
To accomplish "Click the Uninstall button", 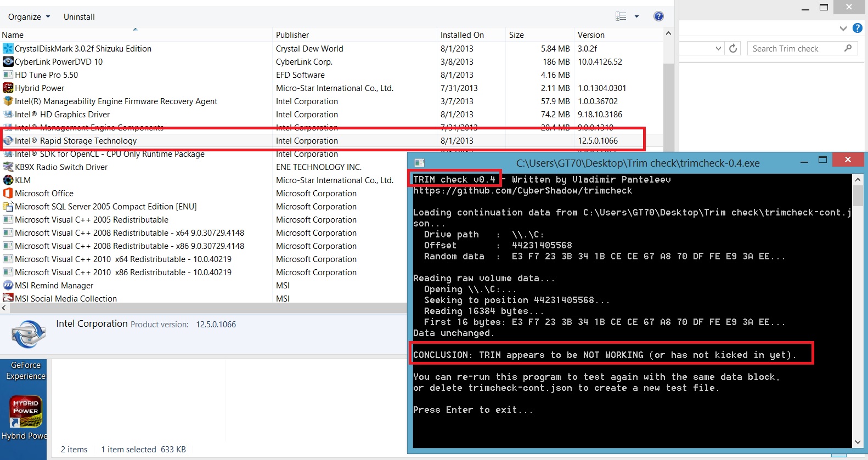I will click(79, 17).
